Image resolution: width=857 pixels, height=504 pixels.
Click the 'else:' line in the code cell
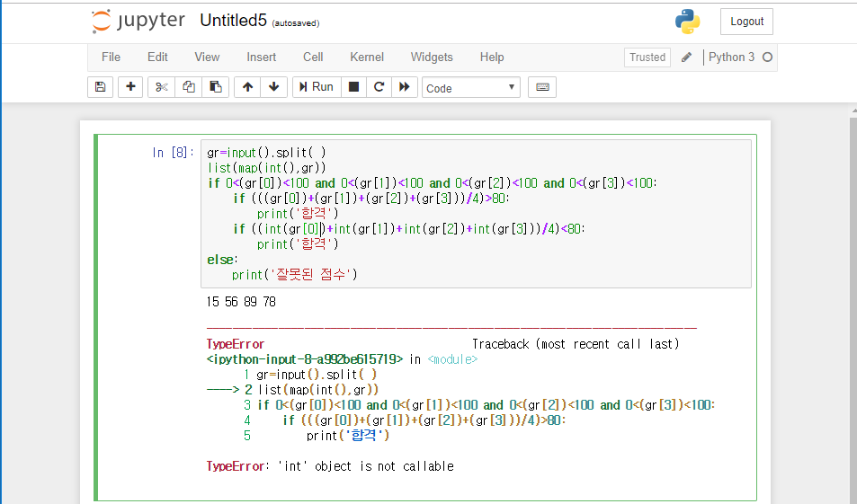tap(222, 260)
